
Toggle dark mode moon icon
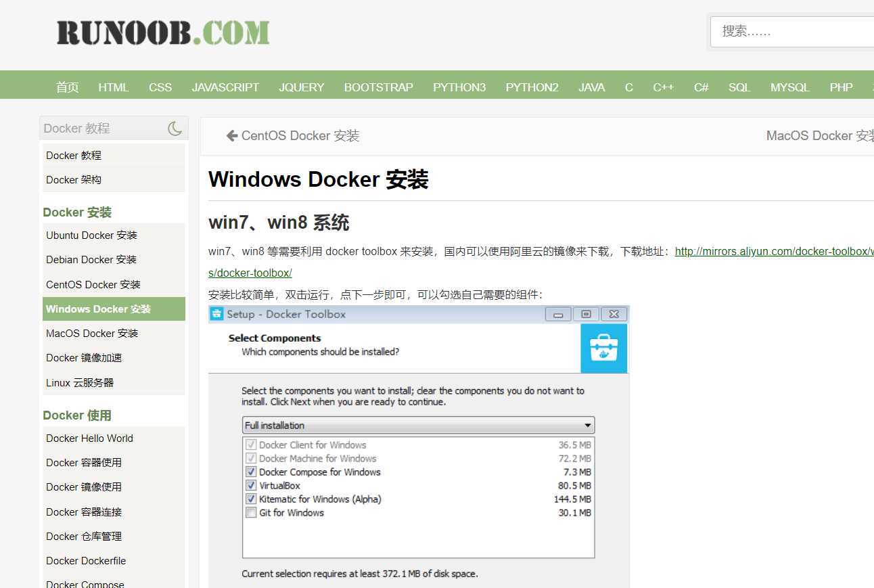pos(175,128)
